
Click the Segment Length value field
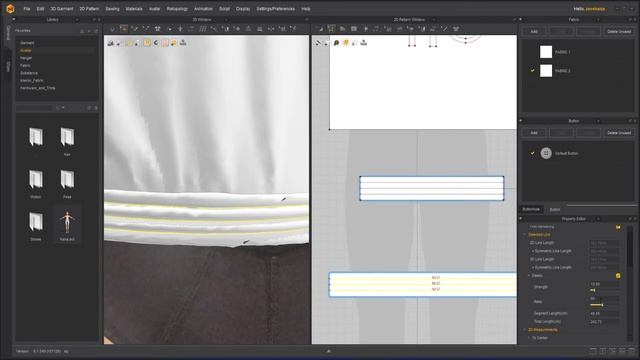coord(604,313)
